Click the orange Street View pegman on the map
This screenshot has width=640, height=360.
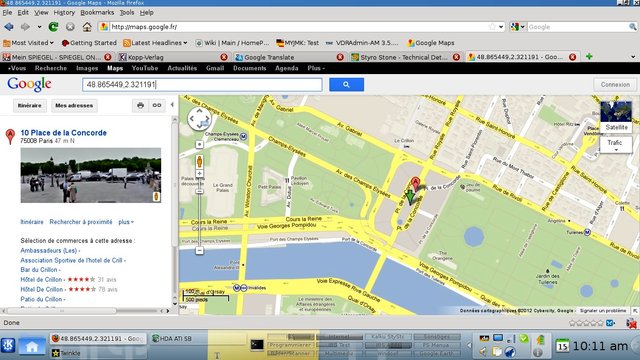[x=199, y=162]
